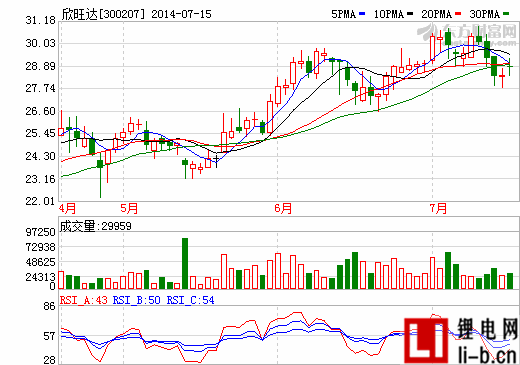Screen dimensions: 520x365
Task: Click the 6月 month marker
Action: [283, 209]
